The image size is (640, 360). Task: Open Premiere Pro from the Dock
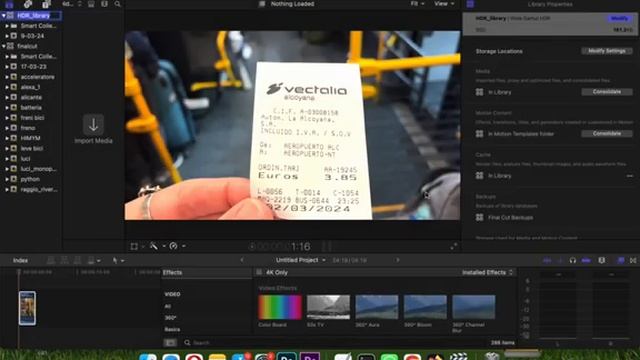tap(310, 357)
